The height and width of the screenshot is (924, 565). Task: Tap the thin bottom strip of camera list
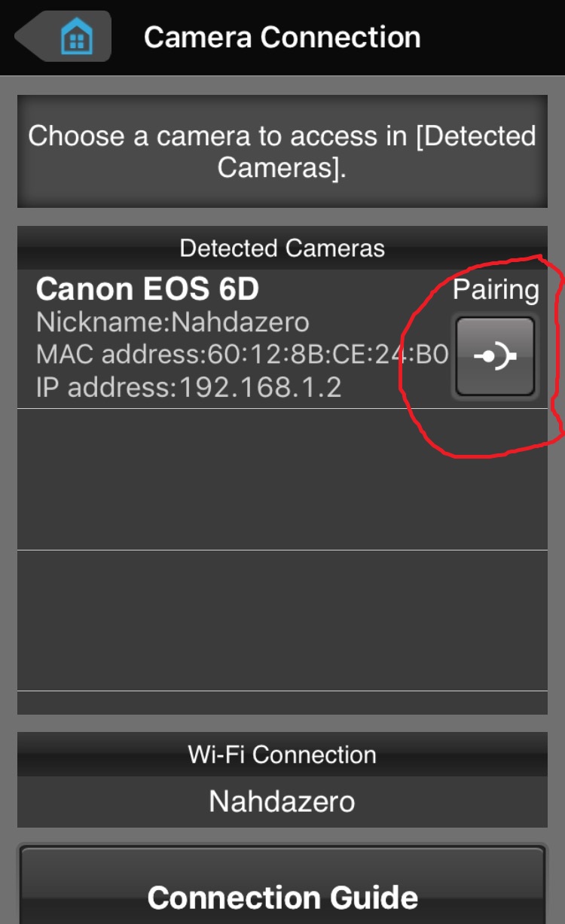(282, 703)
